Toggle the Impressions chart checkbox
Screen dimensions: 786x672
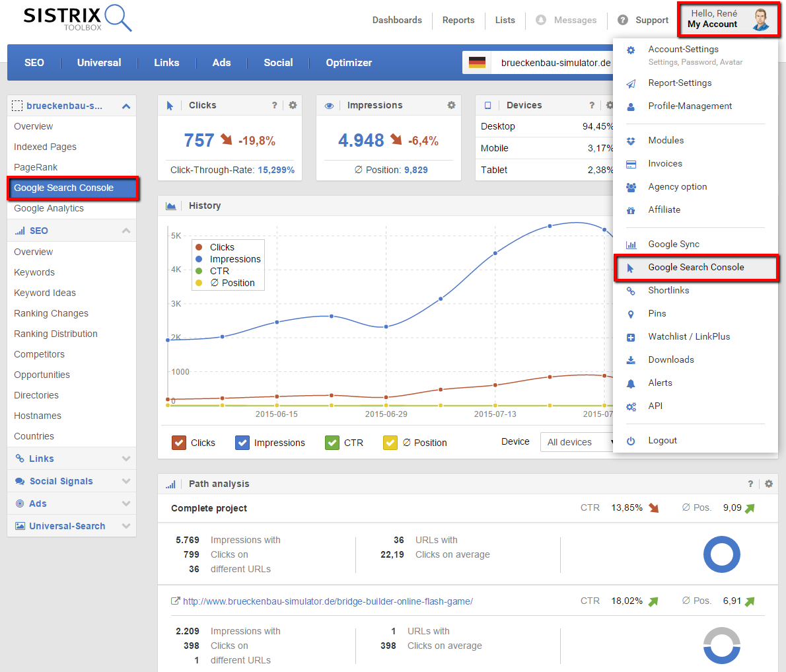point(242,443)
